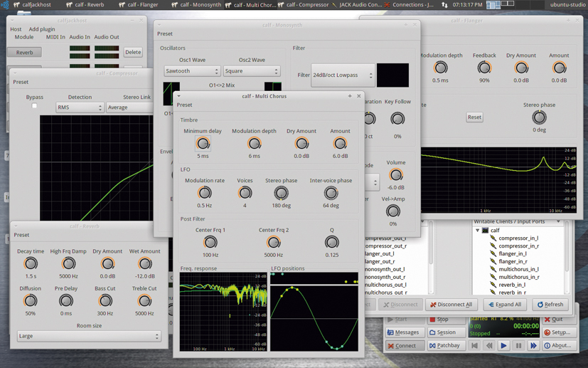The image size is (588, 368).
Task: Click the compressor_in_l port plug icon
Action: point(493,238)
